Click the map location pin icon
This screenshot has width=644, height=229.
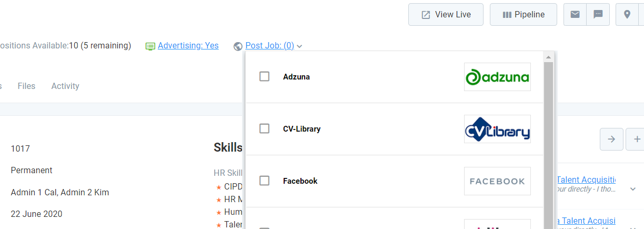tap(627, 14)
